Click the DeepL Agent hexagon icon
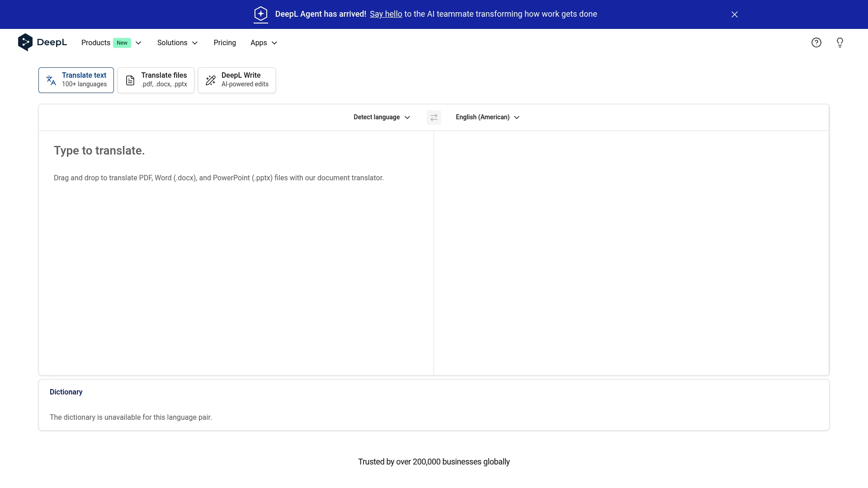 tap(261, 14)
